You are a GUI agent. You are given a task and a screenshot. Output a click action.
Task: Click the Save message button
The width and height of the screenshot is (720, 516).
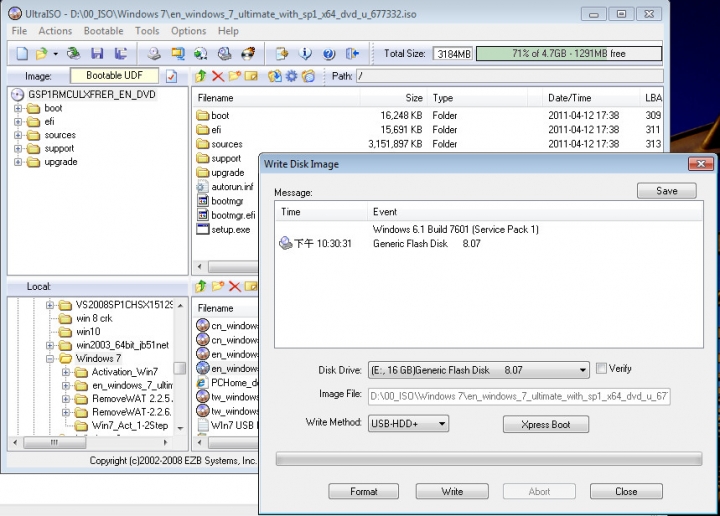point(667,191)
